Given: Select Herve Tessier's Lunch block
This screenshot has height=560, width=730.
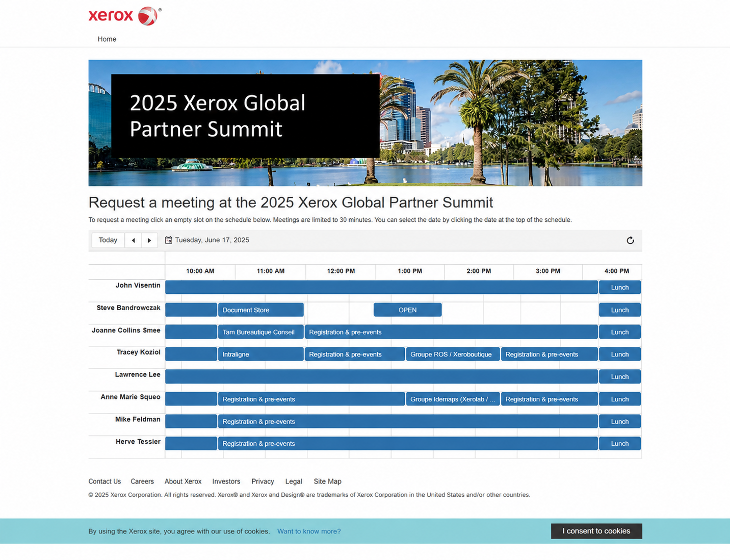Looking at the screenshot, I should [620, 444].
